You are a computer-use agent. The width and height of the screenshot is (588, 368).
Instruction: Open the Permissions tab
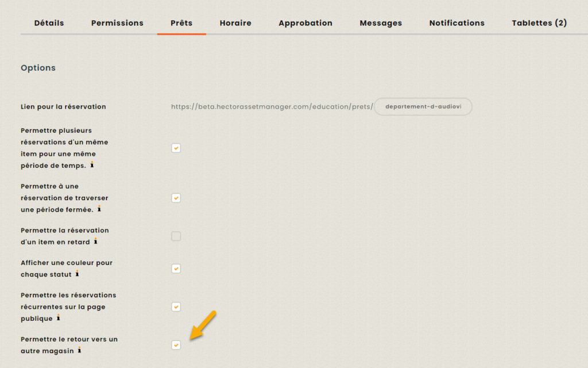click(x=117, y=23)
